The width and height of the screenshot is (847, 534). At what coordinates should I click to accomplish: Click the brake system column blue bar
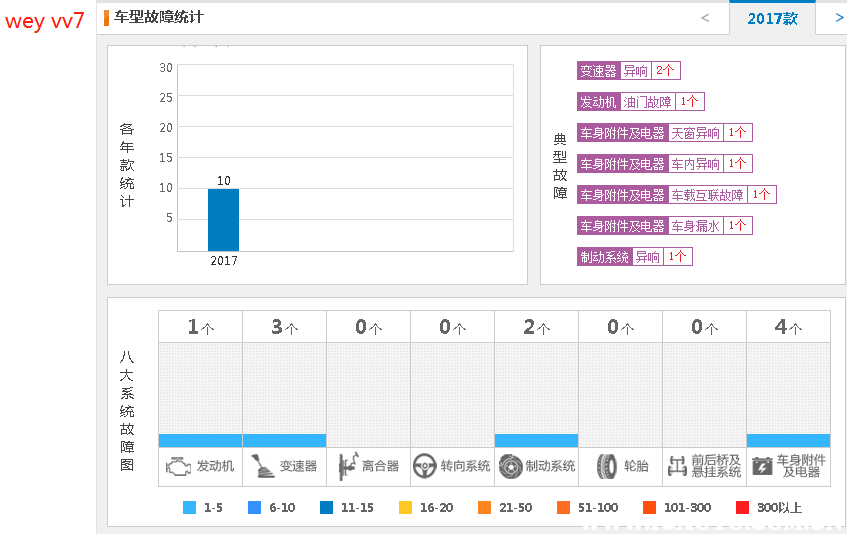tap(536, 441)
